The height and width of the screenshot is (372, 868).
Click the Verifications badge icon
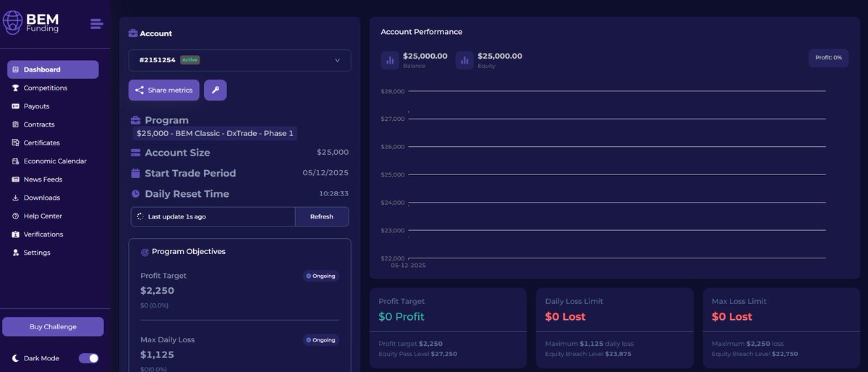[16, 234]
